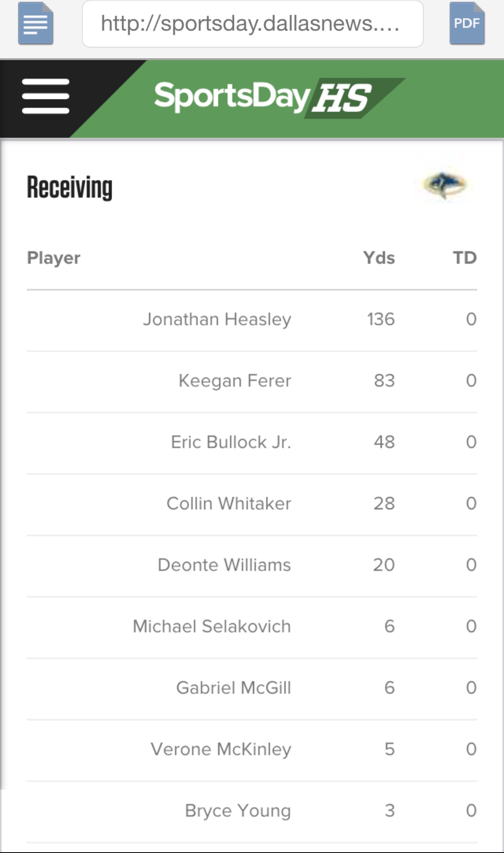504x853 pixels.
Task: Open Michael Selakovich's player page
Action: (x=212, y=626)
